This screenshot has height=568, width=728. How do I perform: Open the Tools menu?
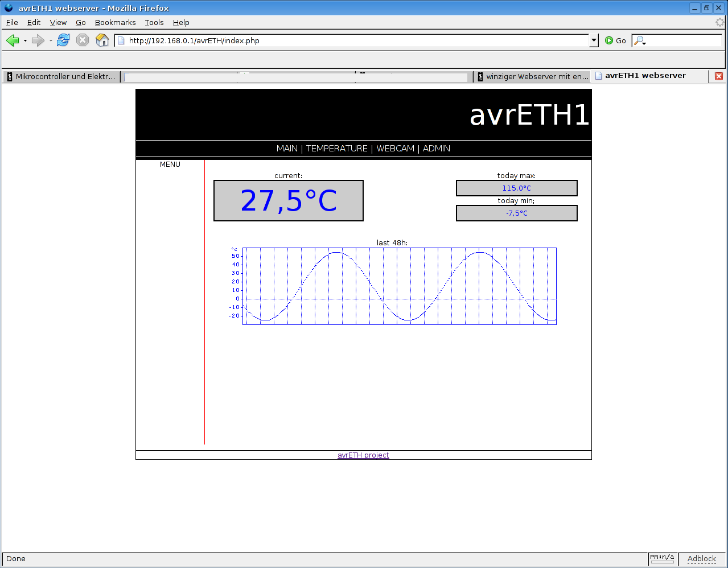click(x=154, y=23)
